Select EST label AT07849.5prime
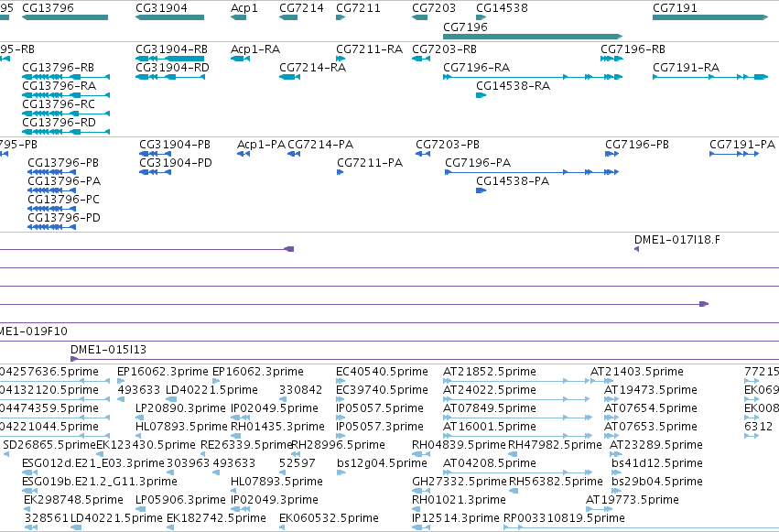This screenshot has width=779, height=532. [x=490, y=408]
